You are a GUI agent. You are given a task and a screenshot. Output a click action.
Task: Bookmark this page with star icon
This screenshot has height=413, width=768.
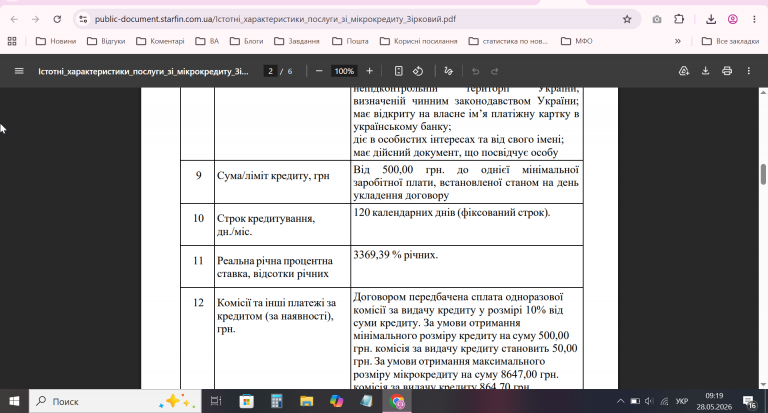tap(627, 19)
